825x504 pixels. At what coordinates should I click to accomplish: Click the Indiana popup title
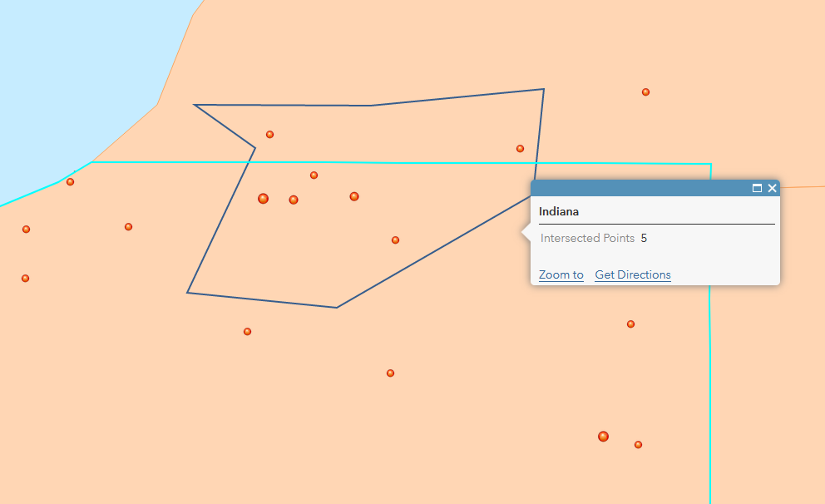pos(559,211)
